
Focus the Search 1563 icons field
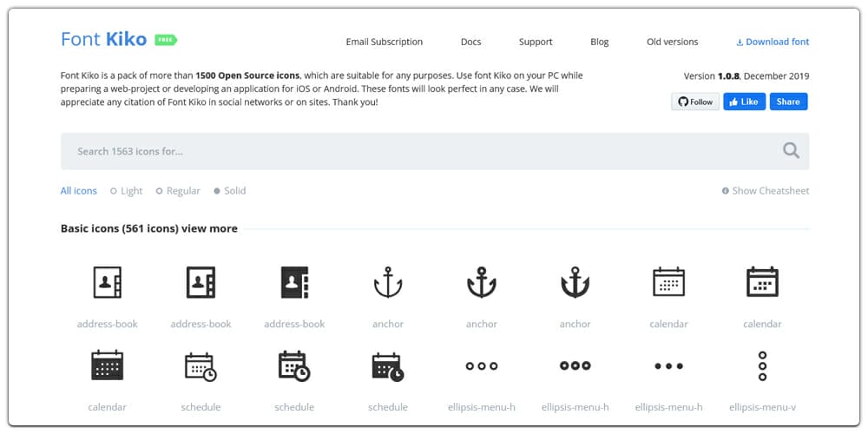coord(417,151)
